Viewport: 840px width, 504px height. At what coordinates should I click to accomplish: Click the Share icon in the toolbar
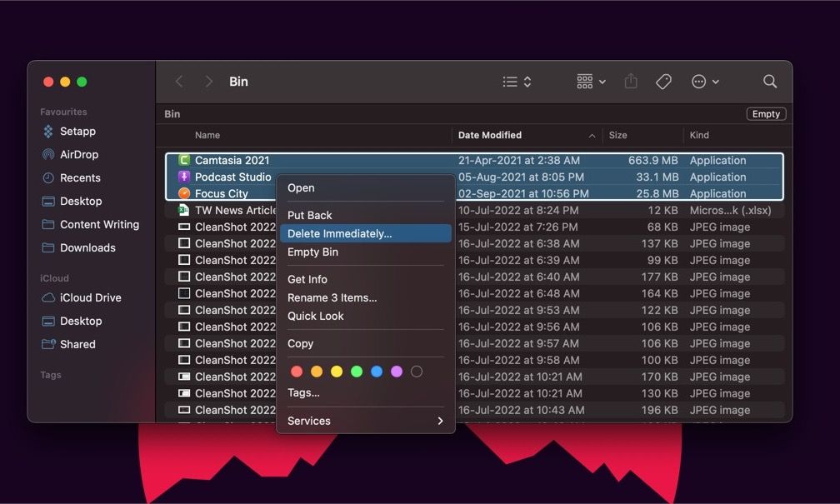(631, 81)
